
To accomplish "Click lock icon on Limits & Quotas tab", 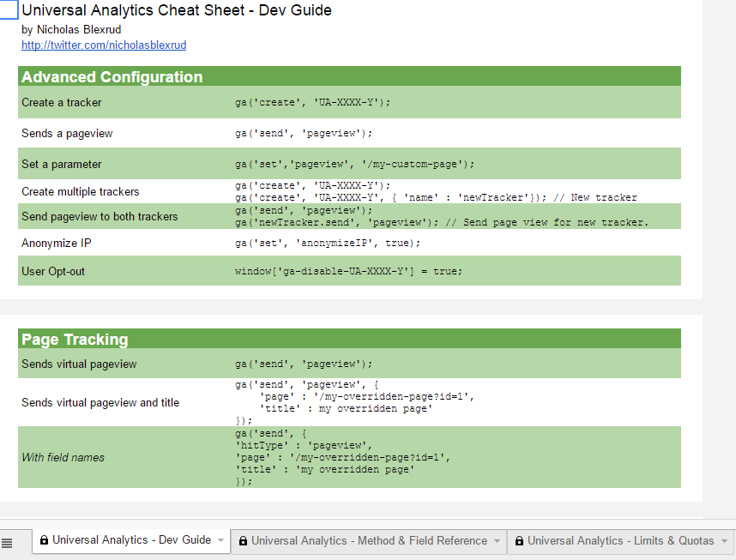I will point(519,541).
